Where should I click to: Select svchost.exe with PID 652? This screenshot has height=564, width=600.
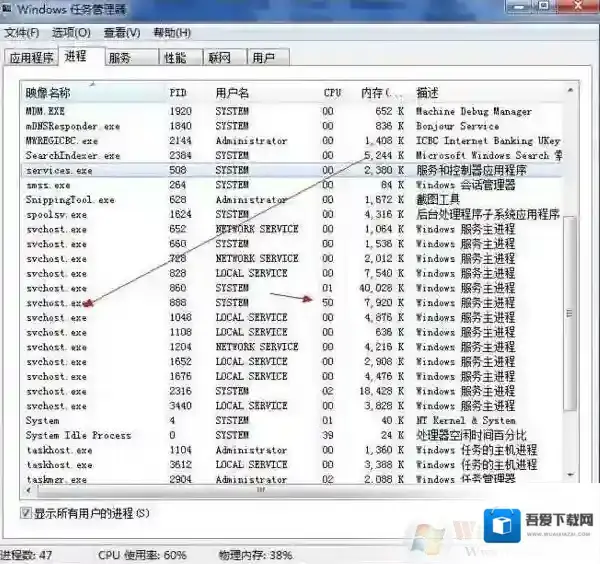click(292, 229)
